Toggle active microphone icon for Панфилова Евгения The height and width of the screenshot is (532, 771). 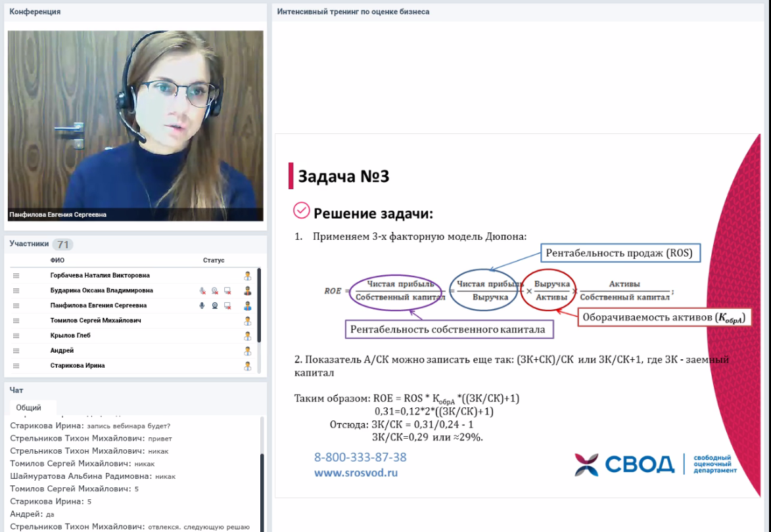point(202,305)
